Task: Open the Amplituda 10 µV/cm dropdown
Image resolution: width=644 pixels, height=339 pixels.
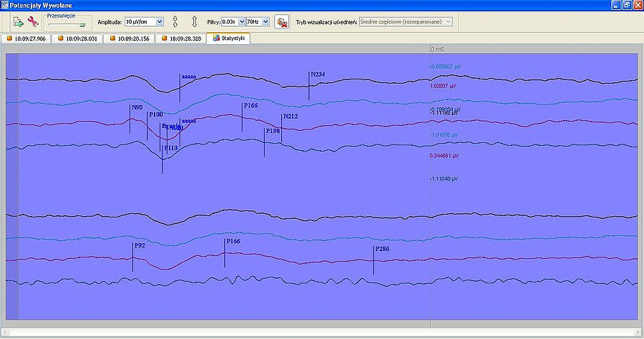Action: (160, 21)
